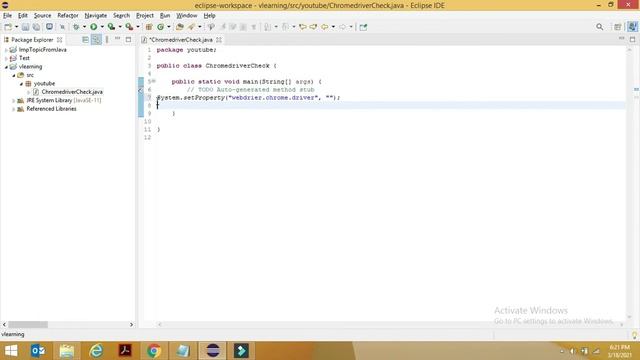Click the Open Perspective icon
The width and height of the screenshot is (640, 360).
(x=618, y=27)
